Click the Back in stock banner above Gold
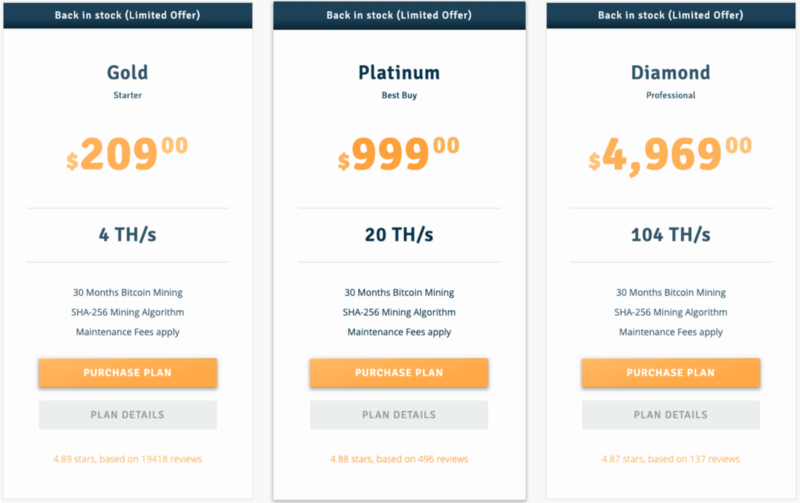 128,15
